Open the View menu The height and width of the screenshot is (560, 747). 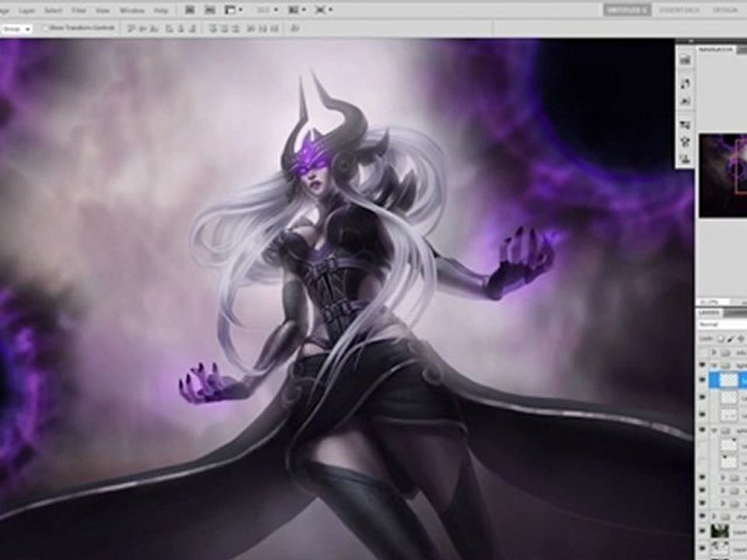pyautogui.click(x=103, y=10)
